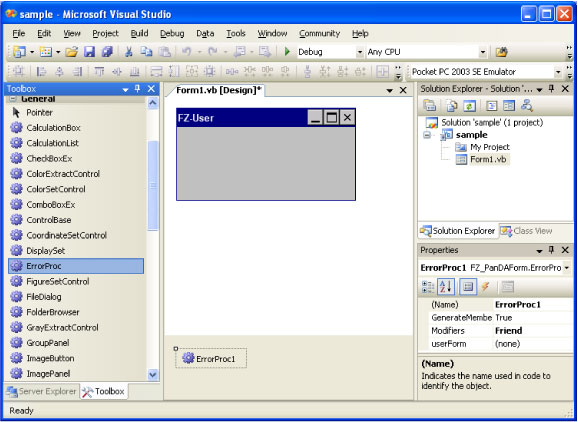
Task: Click the Cut scissors icon
Action: [129, 52]
